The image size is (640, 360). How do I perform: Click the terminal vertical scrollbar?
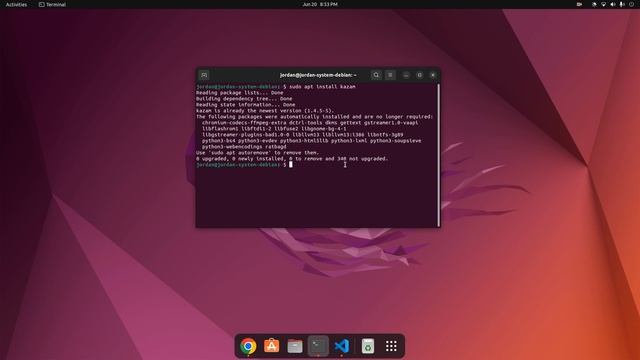pyautogui.click(x=439, y=155)
